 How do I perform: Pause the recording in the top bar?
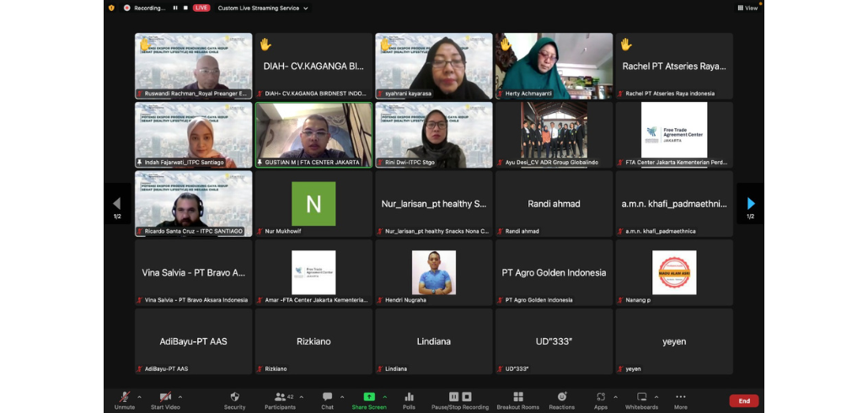tap(175, 8)
